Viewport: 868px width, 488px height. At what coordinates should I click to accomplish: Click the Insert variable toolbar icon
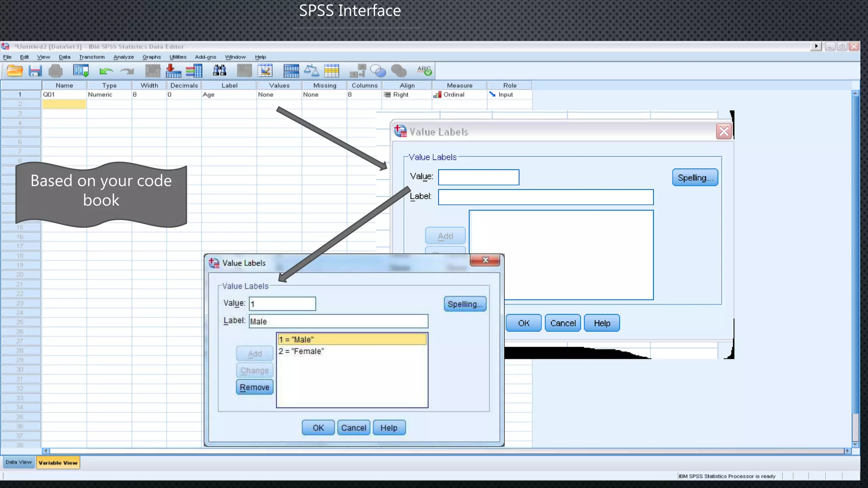265,71
